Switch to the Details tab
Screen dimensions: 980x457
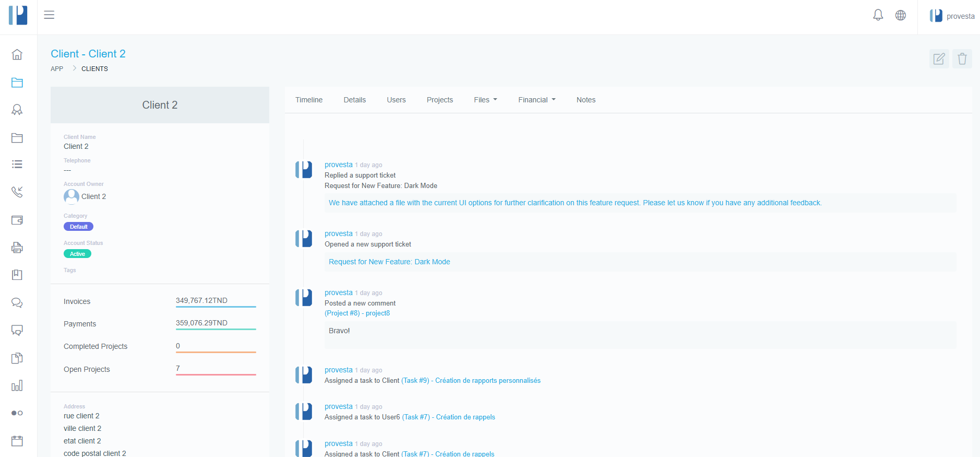[354, 100]
